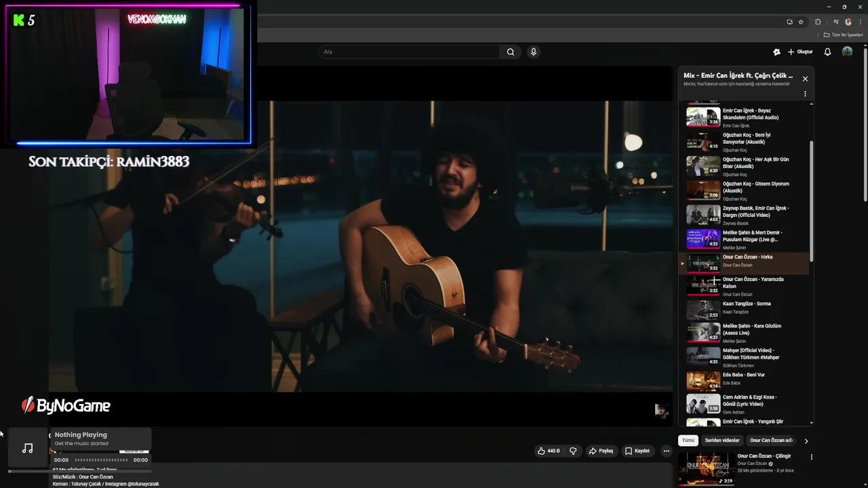Select the Onur Can Özcan adlı chip
The height and width of the screenshot is (488, 868).
[x=772, y=441]
